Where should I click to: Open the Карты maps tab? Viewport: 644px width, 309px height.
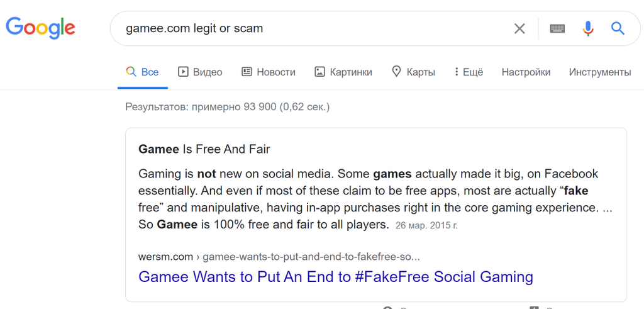click(x=413, y=72)
